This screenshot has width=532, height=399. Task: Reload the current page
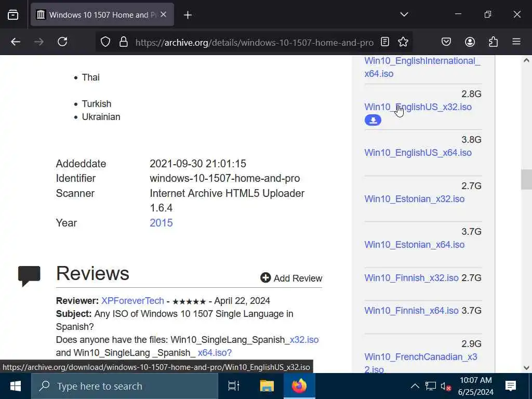pyautogui.click(x=62, y=42)
